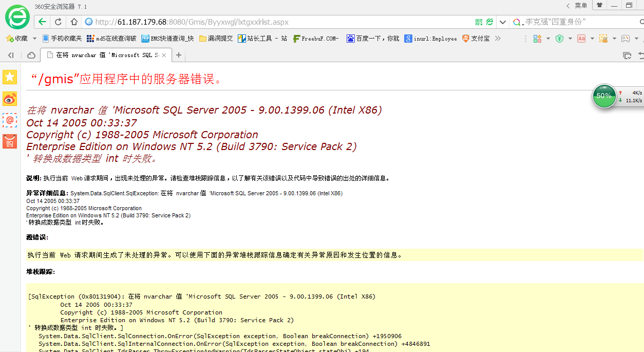The image size is (644, 352).
Task: Click the SqlConnection.OnError stack trace line
Action: coord(220,336)
